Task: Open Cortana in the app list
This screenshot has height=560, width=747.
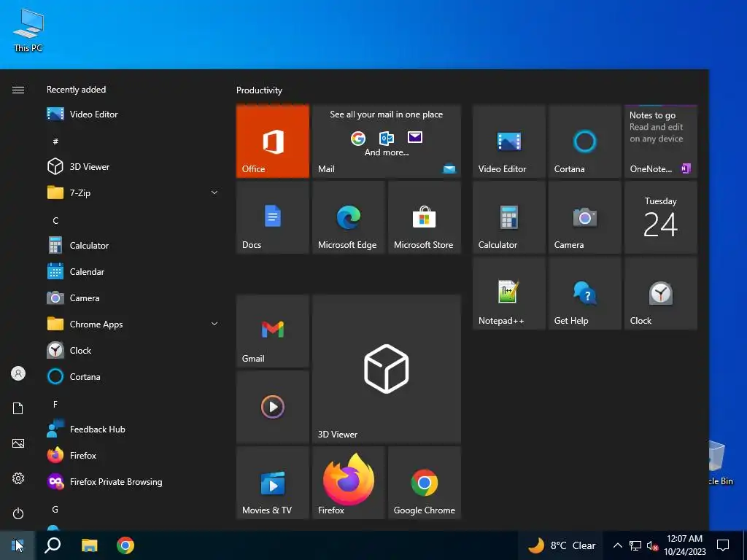Action: point(133,377)
